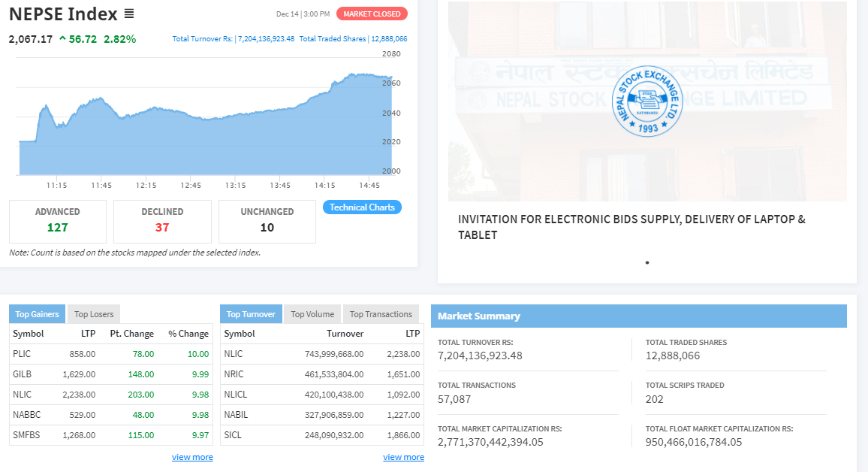This screenshot has height=472, width=868.
Task: Click float market capitalization value 950,466,016,784.05
Action: pos(694,442)
